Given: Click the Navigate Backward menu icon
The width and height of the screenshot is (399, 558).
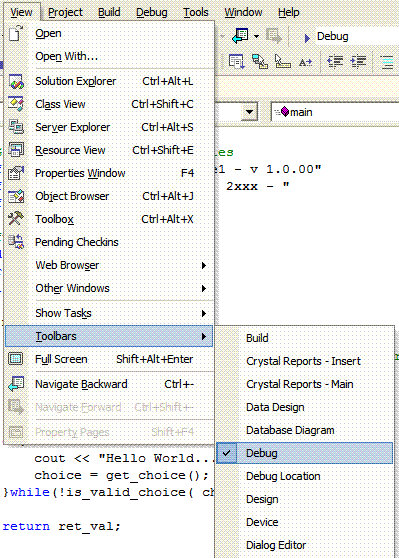Looking at the screenshot, I should point(16,384).
